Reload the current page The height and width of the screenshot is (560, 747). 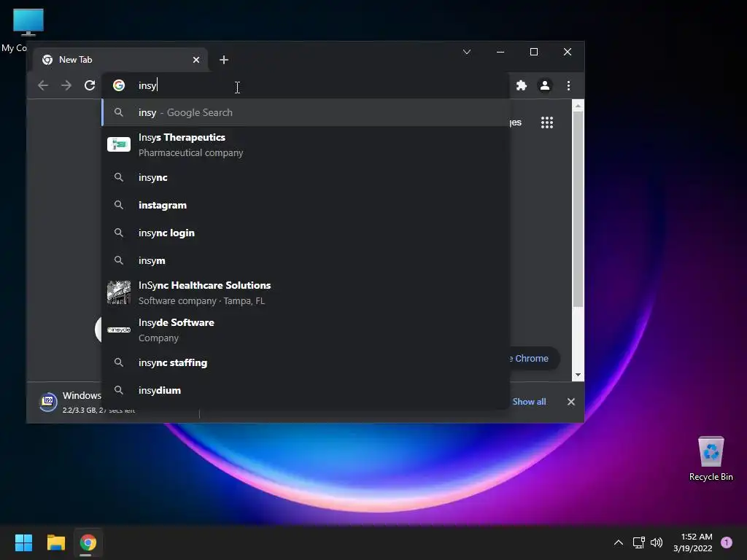pyautogui.click(x=90, y=85)
